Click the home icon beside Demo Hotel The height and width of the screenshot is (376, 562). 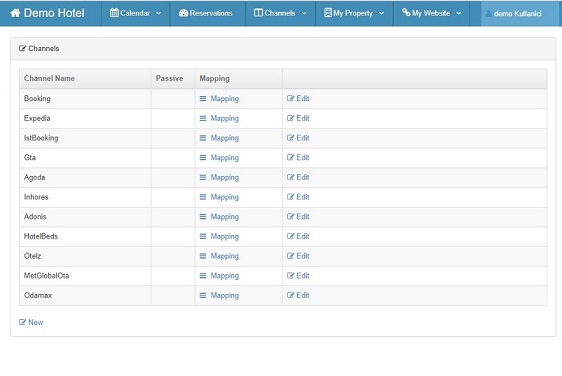click(x=15, y=13)
